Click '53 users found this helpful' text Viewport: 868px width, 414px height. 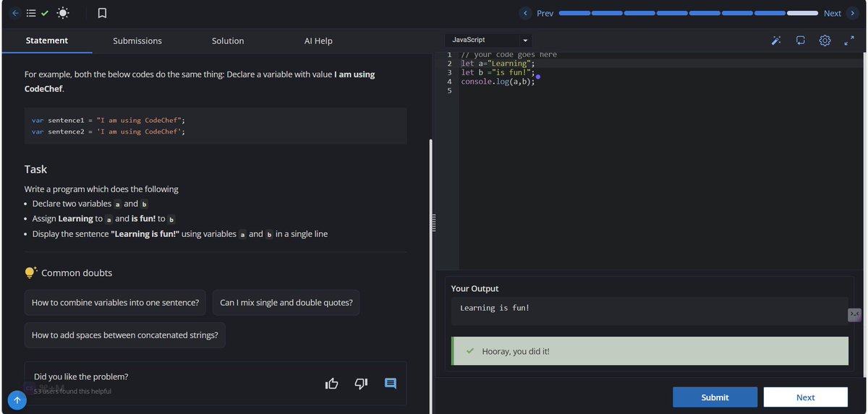pos(72,391)
